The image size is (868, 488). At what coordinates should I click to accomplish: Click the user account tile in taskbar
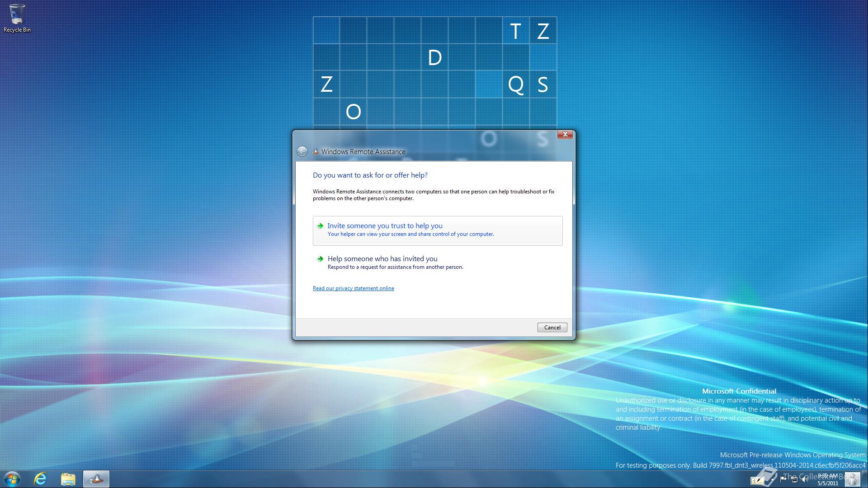853,479
